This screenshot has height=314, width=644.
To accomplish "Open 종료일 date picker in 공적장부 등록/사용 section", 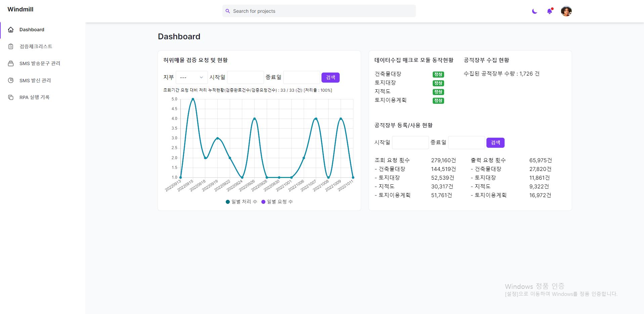I will 466,143.
